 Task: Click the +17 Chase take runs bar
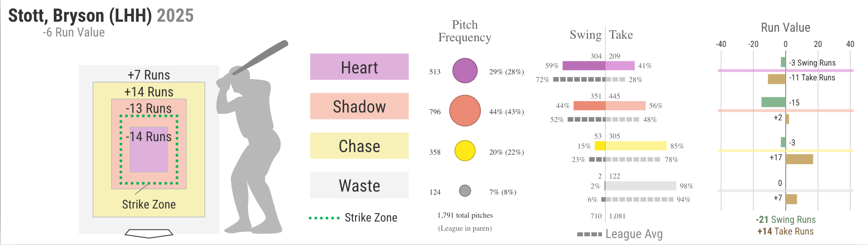tap(799, 159)
